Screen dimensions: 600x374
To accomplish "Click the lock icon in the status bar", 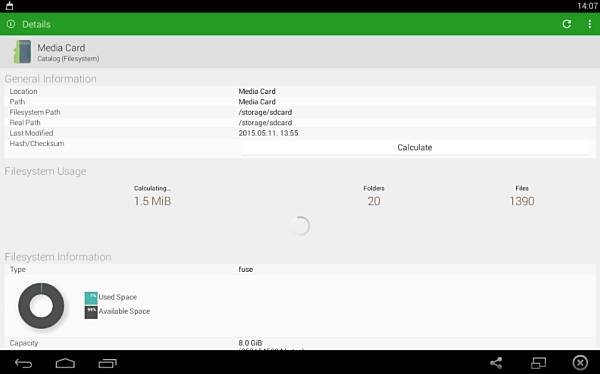I will tap(9, 6).
